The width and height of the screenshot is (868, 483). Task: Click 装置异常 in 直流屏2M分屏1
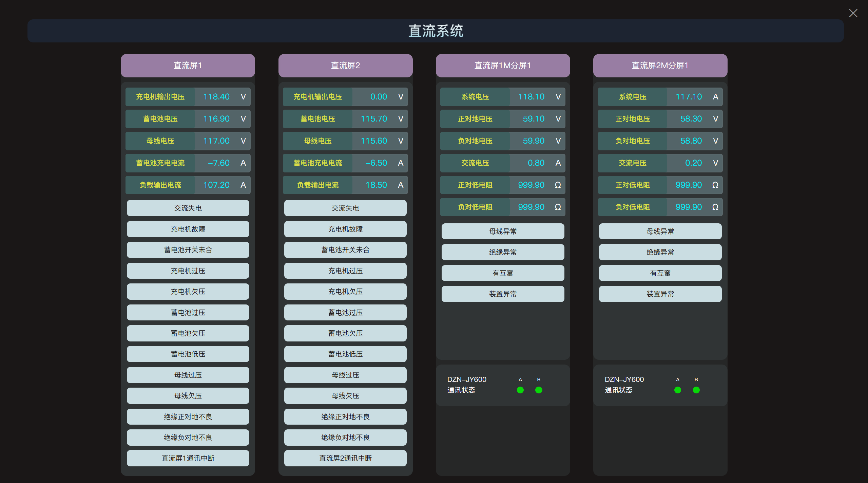[x=660, y=294]
